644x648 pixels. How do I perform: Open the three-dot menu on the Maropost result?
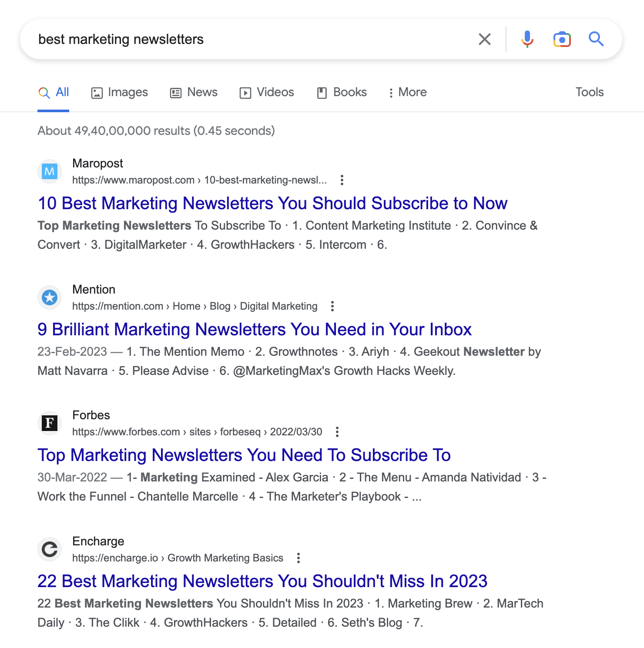(342, 180)
